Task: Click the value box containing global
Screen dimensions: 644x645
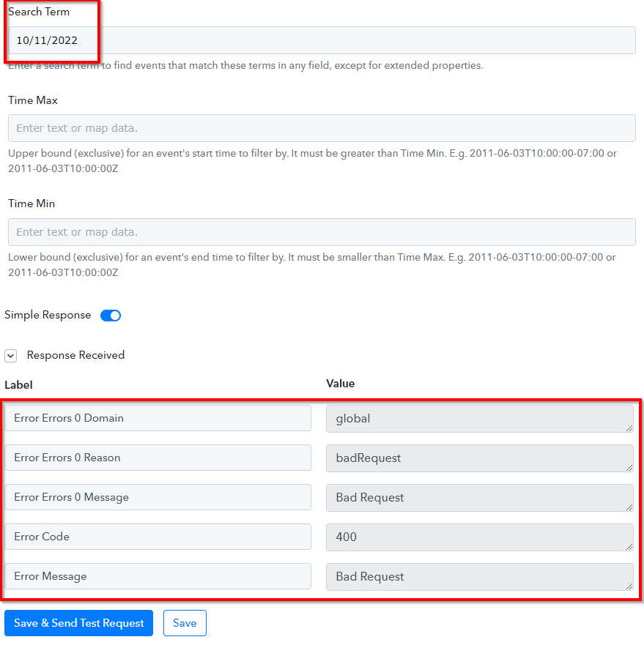Action: (480, 419)
